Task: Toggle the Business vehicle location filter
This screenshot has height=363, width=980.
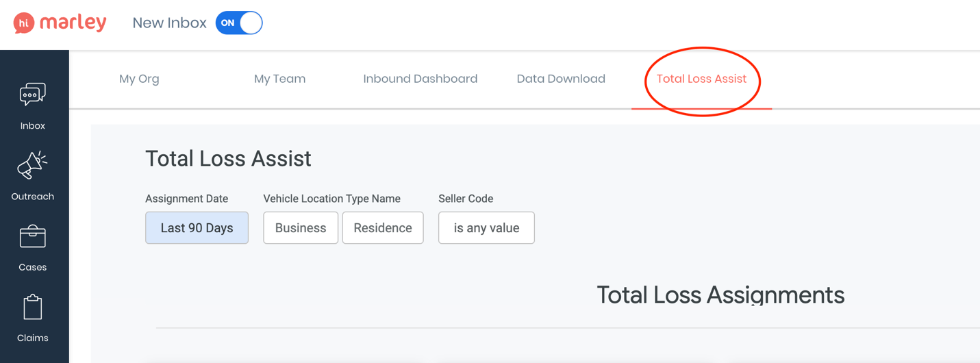Action: coord(301,228)
